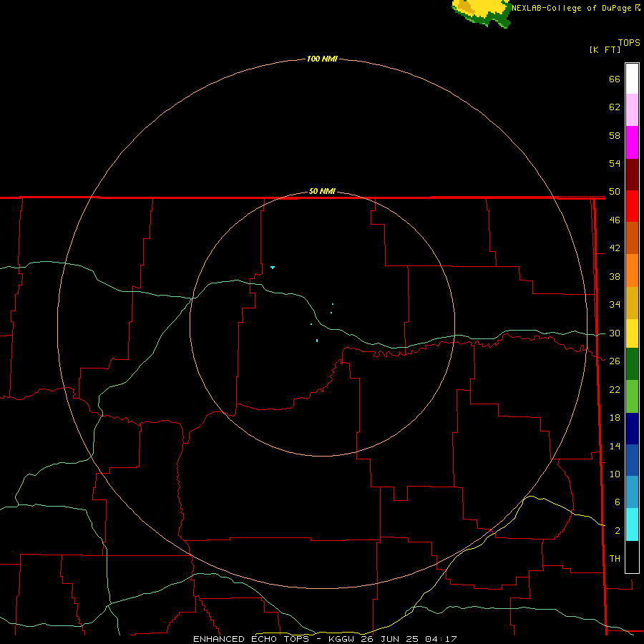Click the legend value 6
This screenshot has width=644, height=644.
coord(618,502)
